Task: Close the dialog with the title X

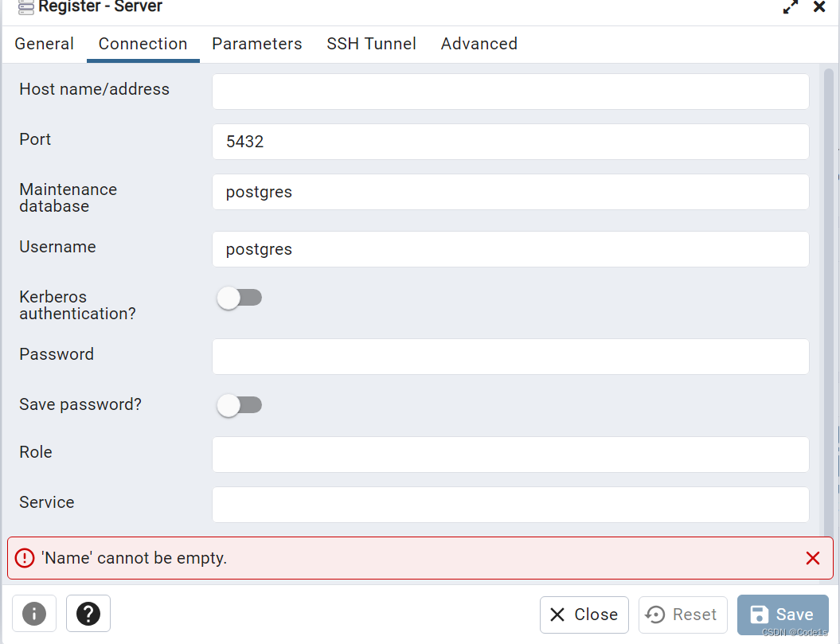Action: tap(819, 7)
